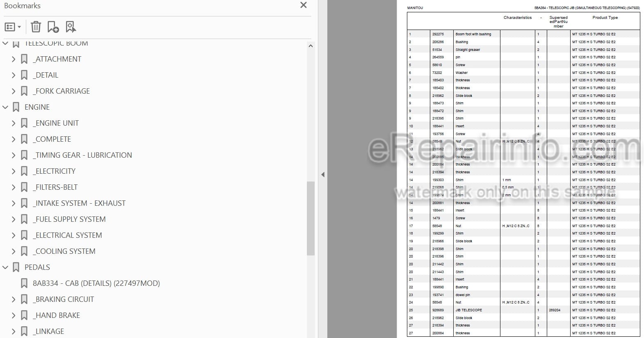Select the _ELECTRICAL SYSTEM bookmark
Screen dimensions: 644x338
(x=67, y=235)
